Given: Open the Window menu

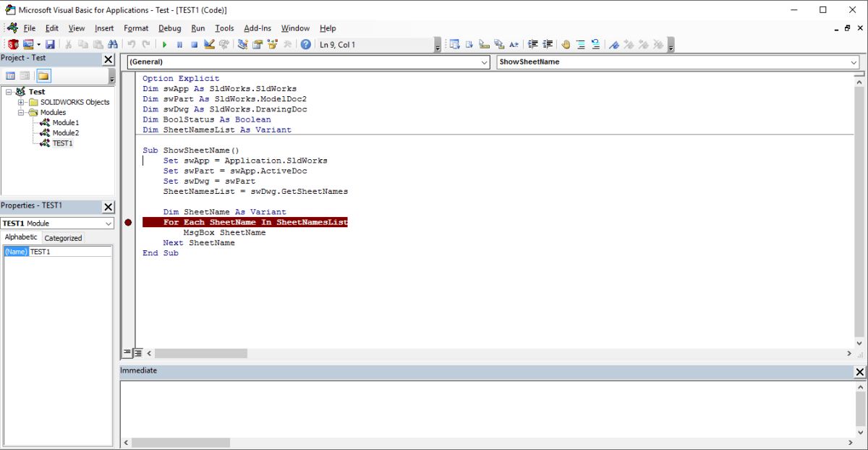Looking at the screenshot, I should [x=295, y=28].
